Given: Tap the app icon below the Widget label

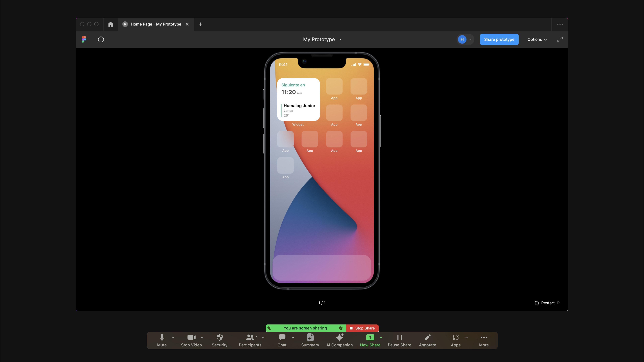Looking at the screenshot, I should (x=285, y=139).
